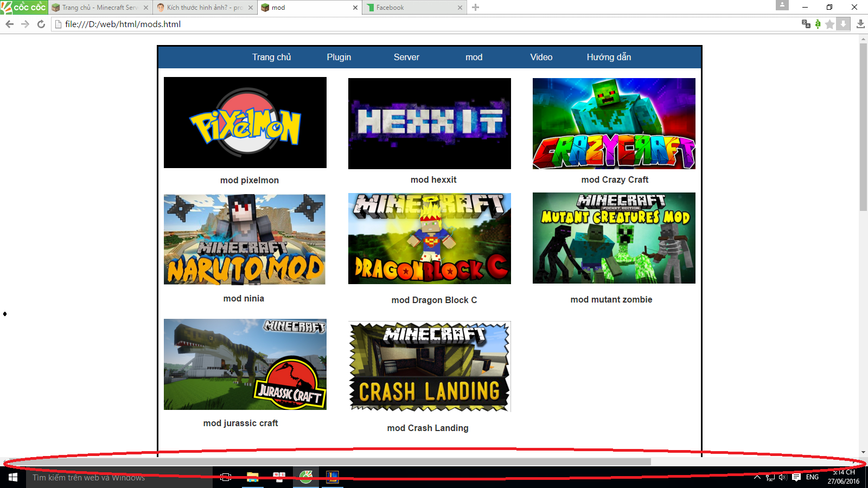This screenshot has width=868, height=488.
Task: Bookmark this page with the star icon
Action: click(x=829, y=24)
